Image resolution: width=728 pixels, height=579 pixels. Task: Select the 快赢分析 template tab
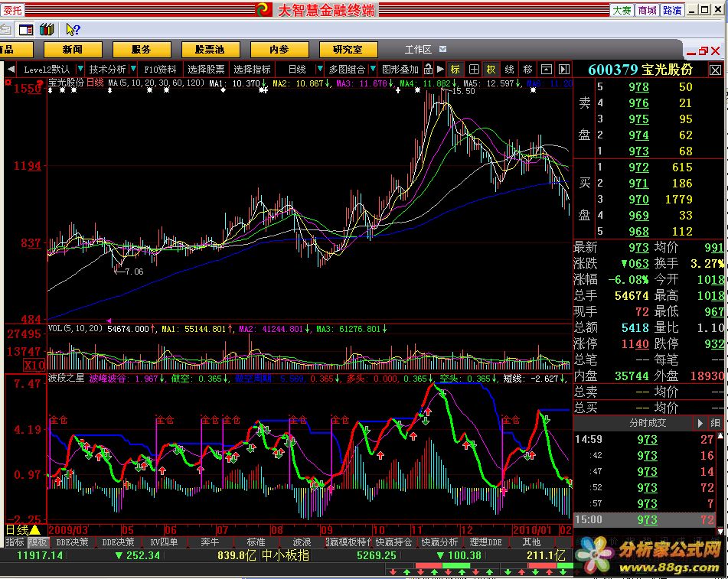(439, 542)
